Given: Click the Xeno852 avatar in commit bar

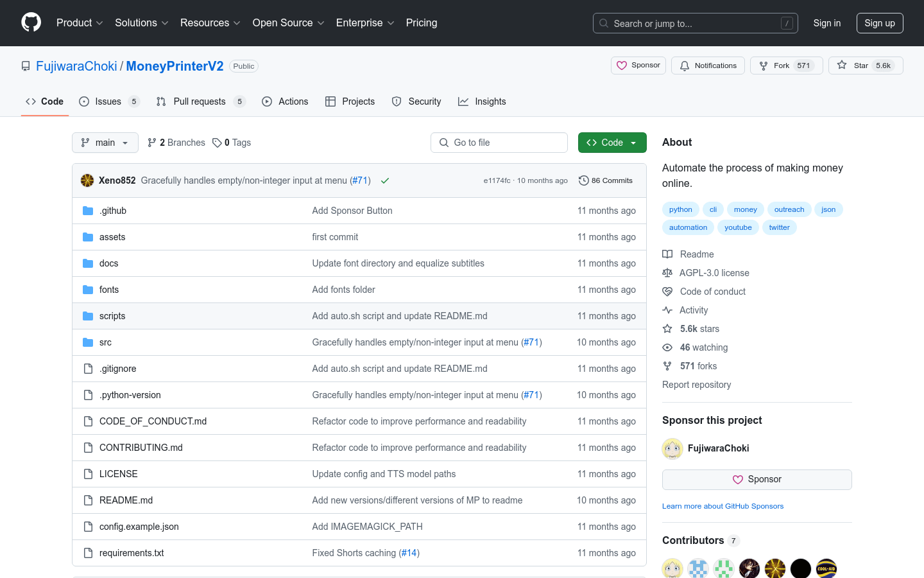Looking at the screenshot, I should 87,180.
